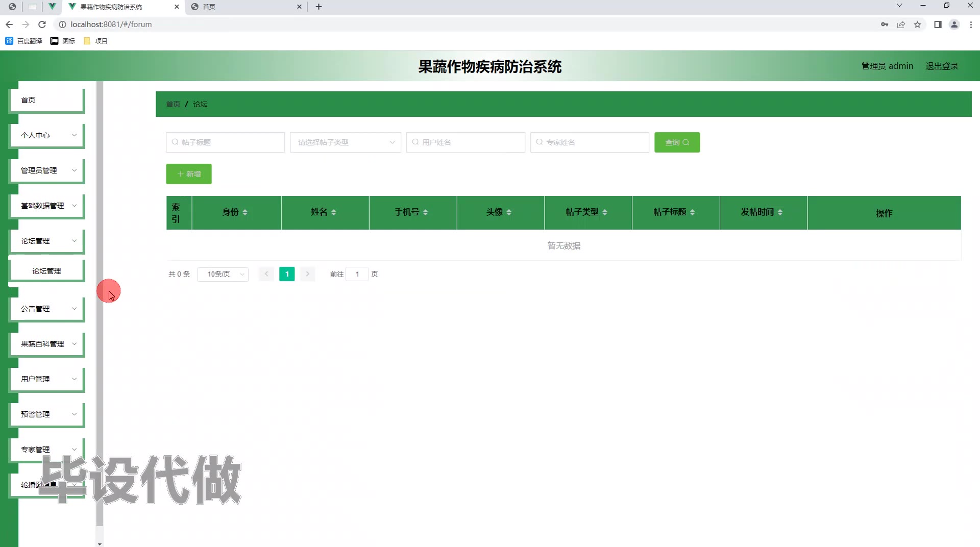This screenshot has width=980, height=547.
Task: Open browser side panel icon
Action: 938,24
